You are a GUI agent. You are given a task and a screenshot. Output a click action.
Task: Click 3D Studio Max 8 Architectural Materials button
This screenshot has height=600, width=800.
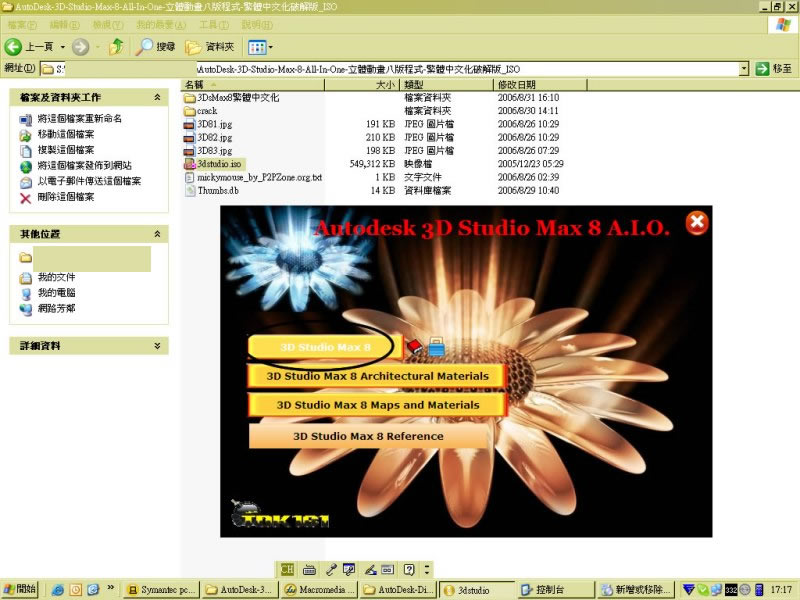tap(377, 376)
